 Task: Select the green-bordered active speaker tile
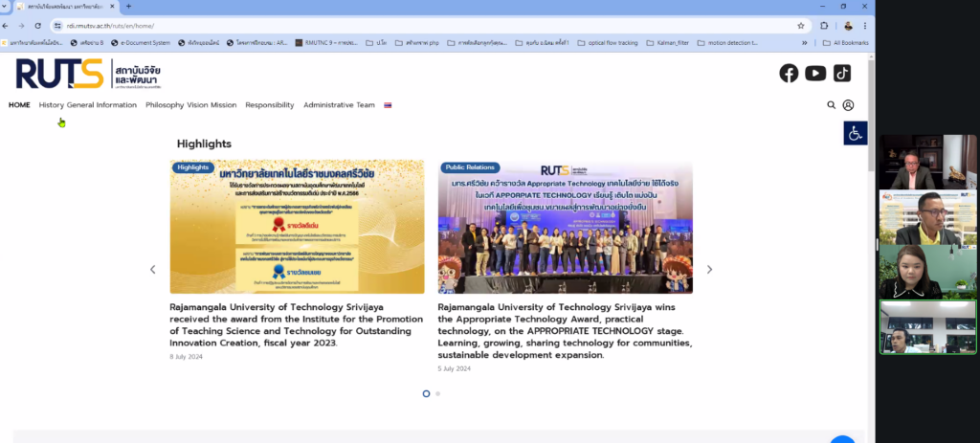928,327
